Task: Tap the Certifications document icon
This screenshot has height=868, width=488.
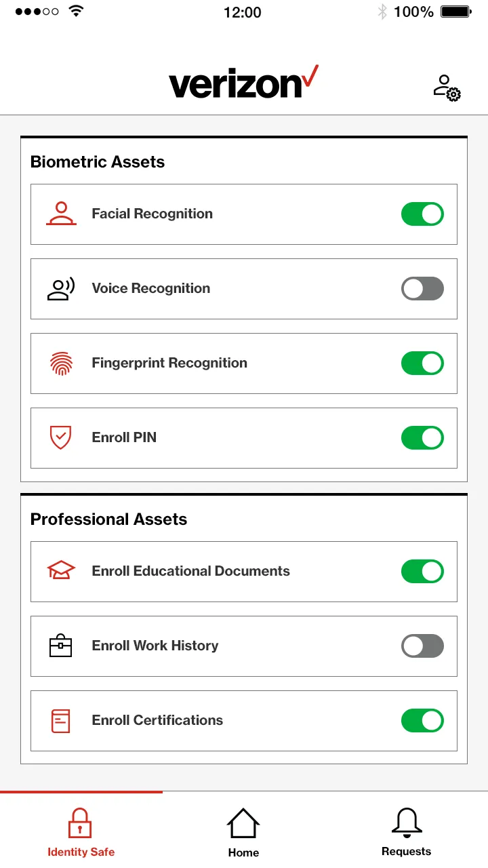Action: (x=61, y=720)
